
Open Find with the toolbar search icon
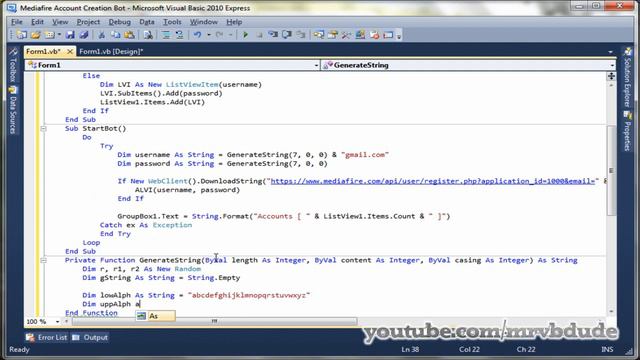148,35
